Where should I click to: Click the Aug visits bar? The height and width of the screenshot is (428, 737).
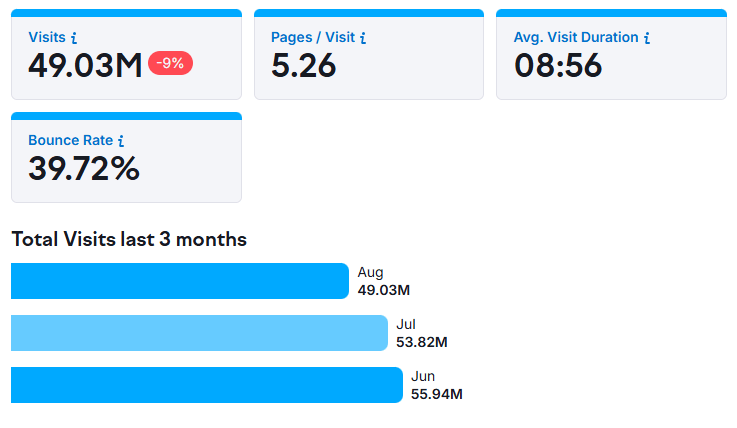tap(180, 281)
